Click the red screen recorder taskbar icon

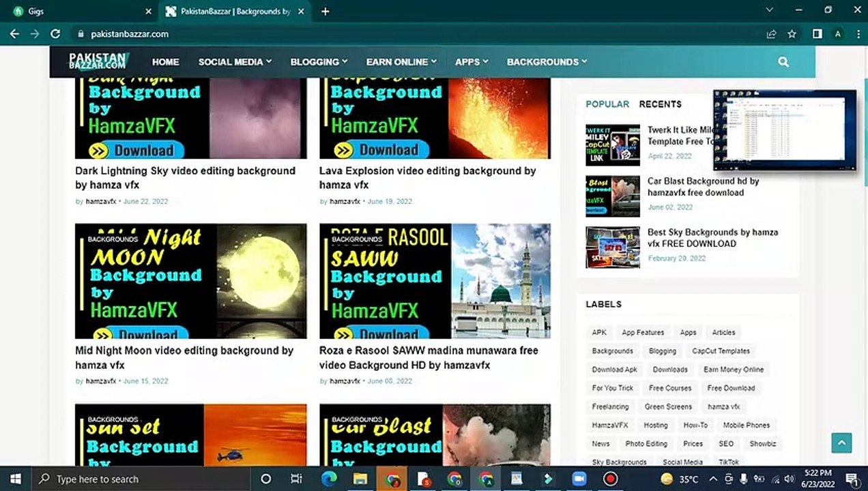tap(611, 479)
